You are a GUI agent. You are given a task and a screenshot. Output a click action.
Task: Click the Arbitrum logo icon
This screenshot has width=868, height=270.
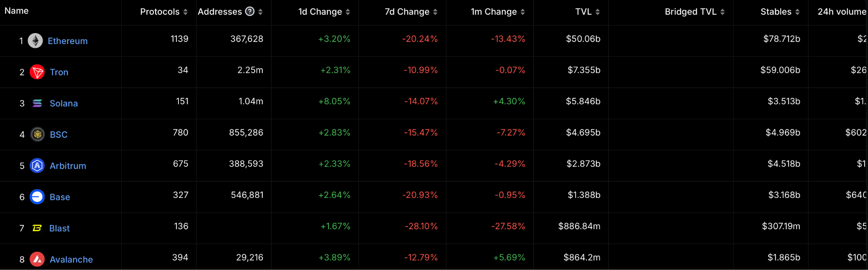(x=37, y=166)
